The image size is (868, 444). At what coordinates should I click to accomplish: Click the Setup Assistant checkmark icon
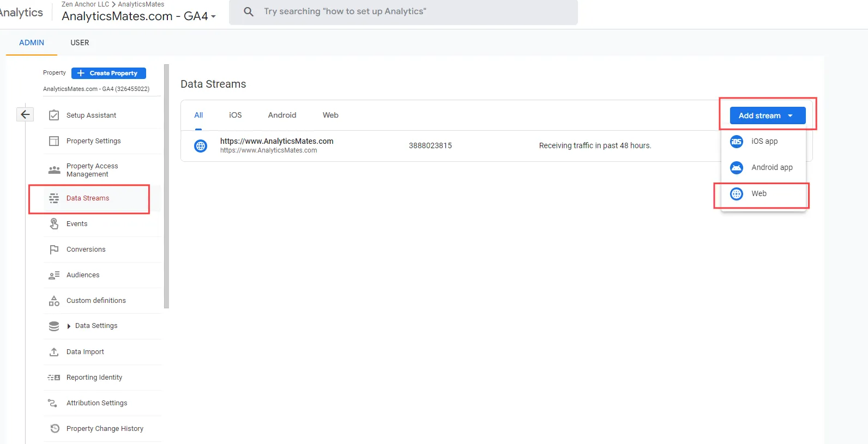point(54,115)
